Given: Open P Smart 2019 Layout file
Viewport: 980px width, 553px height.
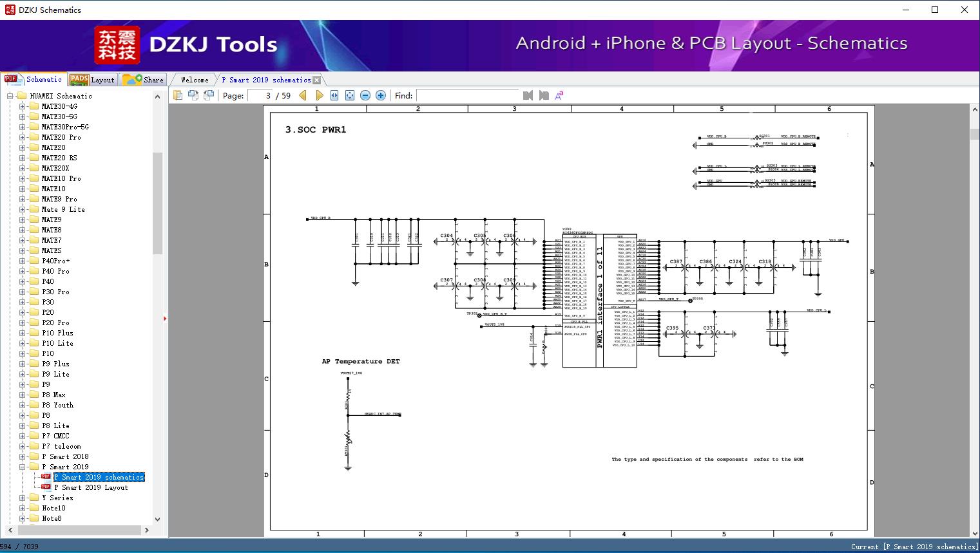Looking at the screenshot, I should (91, 487).
